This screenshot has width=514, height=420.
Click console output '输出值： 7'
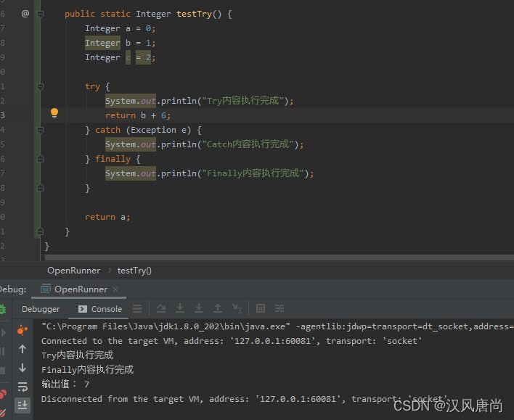(x=65, y=384)
